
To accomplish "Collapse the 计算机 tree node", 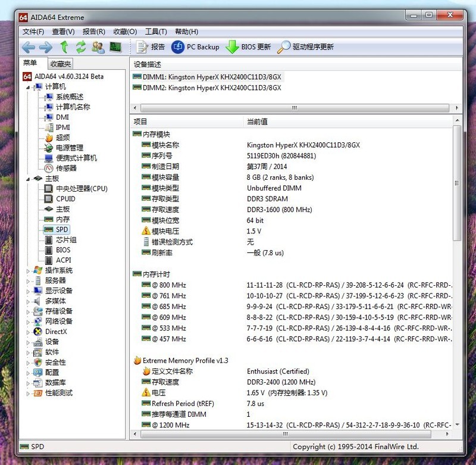I will click(x=27, y=87).
